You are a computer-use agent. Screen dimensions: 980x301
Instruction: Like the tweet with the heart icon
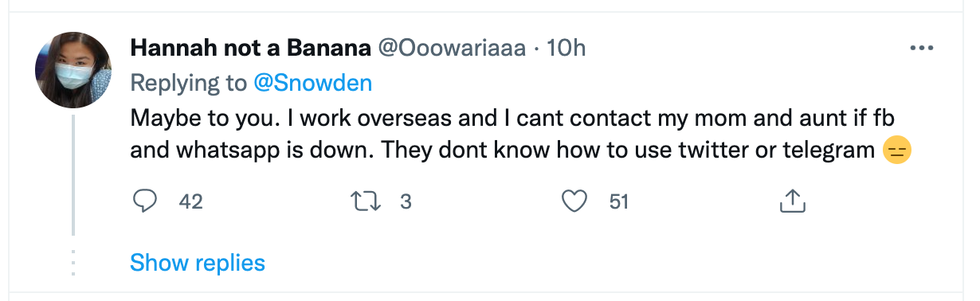pos(574,201)
